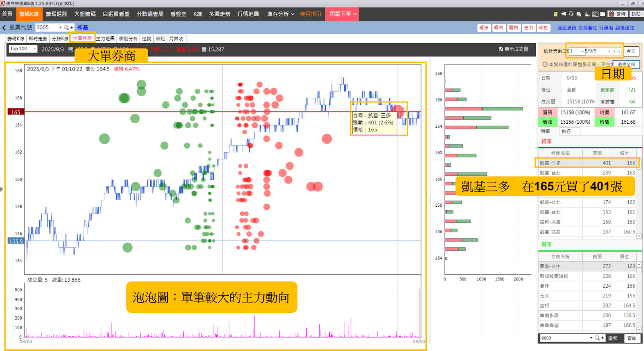The height and width of the screenshot is (351, 644).
Task: Click the bar chart icon in top bar
Action: click(587, 14)
